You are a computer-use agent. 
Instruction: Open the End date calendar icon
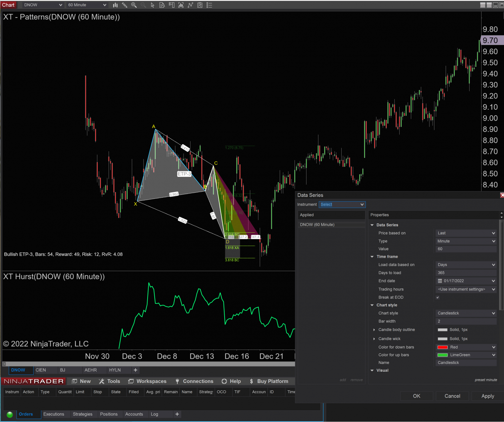coord(440,281)
